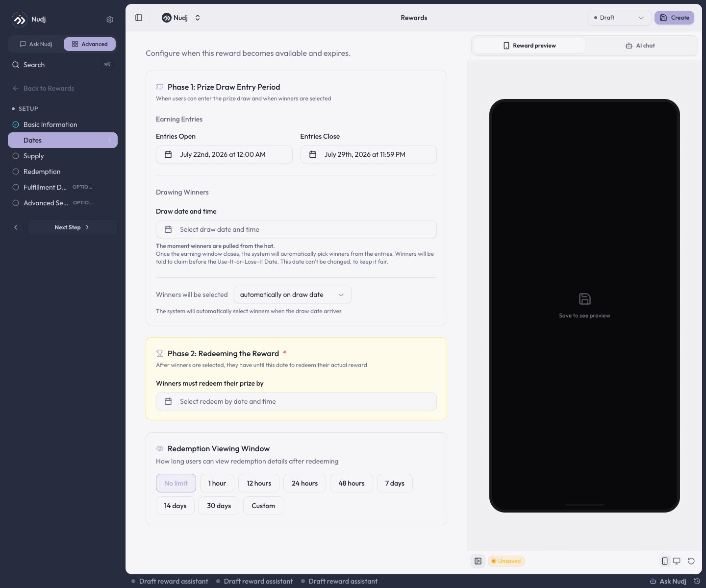Open Nudj workspace switcher in top bar

tap(181, 18)
